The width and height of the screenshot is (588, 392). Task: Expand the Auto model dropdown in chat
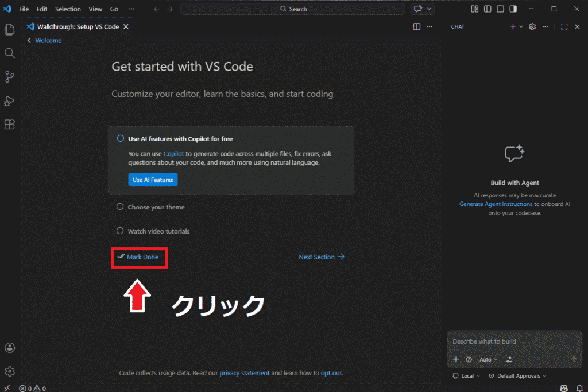click(489, 359)
